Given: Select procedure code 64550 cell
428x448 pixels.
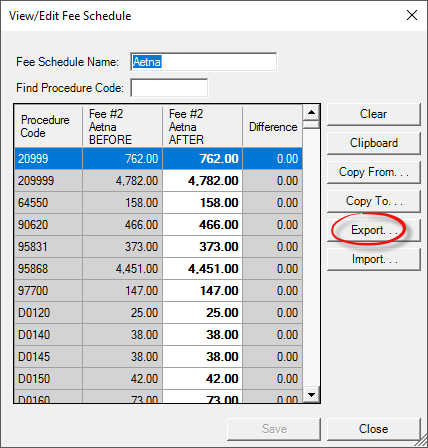Looking at the screenshot, I should click(x=49, y=203).
